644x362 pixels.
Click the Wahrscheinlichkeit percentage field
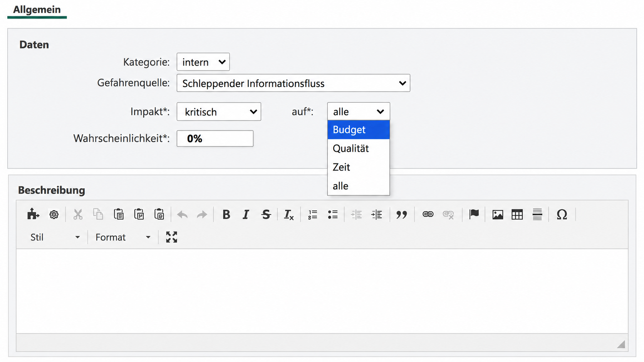pos(215,138)
